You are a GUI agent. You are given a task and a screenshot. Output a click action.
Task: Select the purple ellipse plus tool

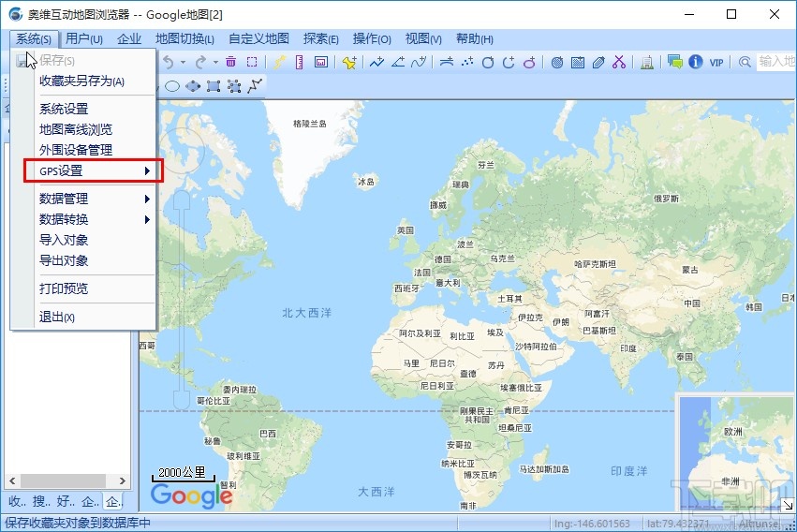click(530, 62)
